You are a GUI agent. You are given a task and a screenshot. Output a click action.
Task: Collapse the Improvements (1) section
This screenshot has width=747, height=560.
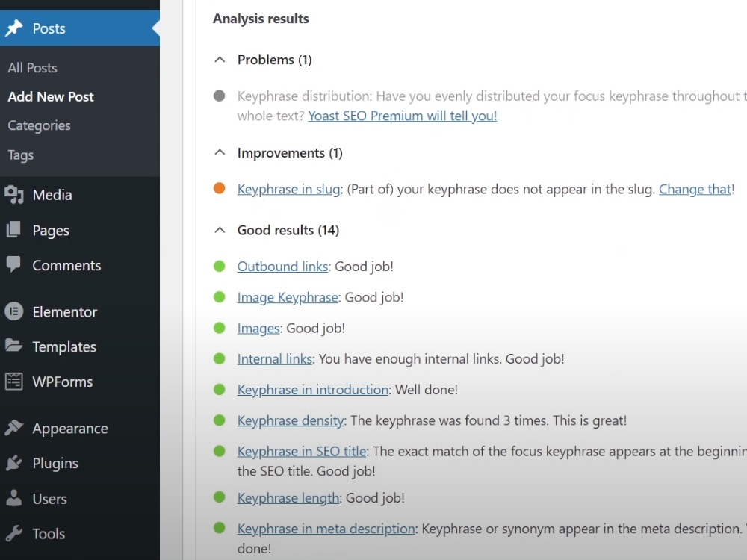(x=220, y=153)
